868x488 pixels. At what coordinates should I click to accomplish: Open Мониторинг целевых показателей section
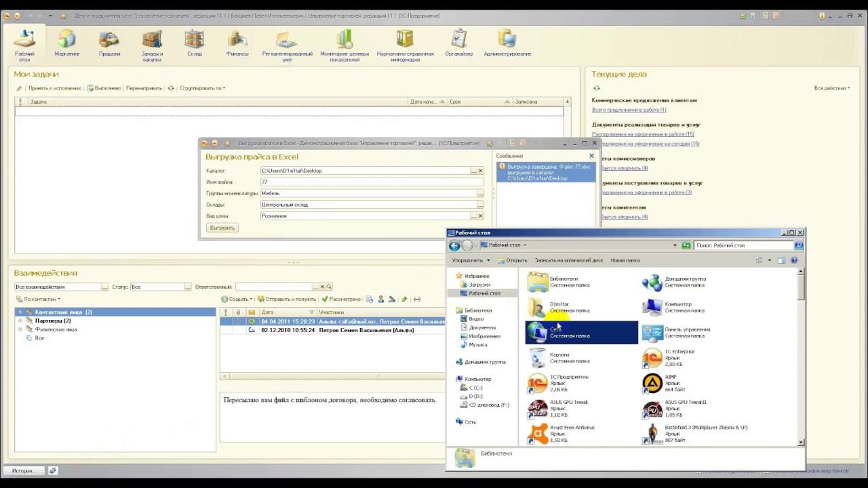[344, 46]
